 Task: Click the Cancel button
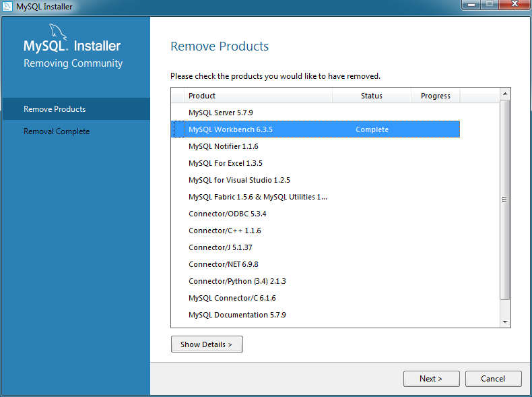(x=493, y=379)
